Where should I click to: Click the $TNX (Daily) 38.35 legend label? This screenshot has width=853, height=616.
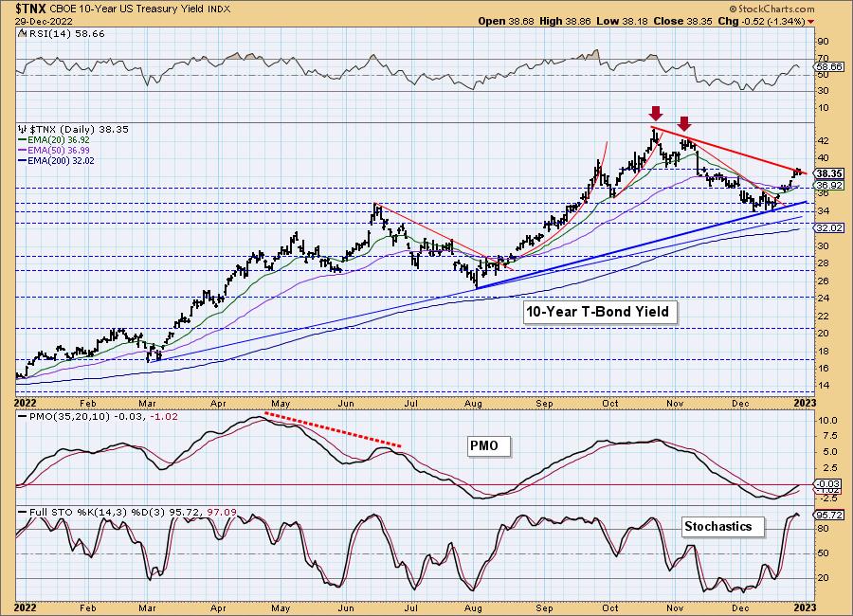79,130
